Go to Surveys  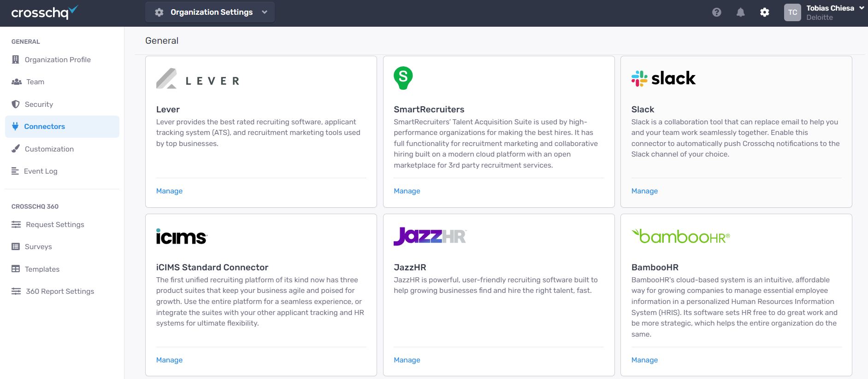coord(62,246)
